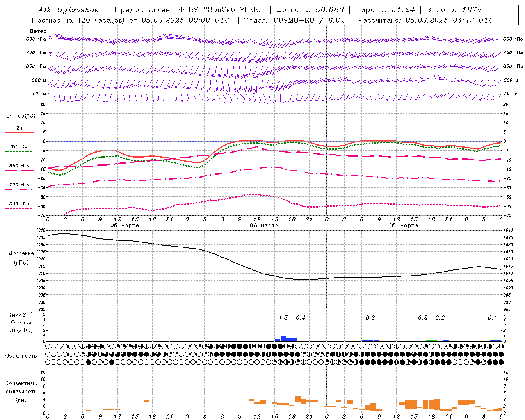
Task: Select the (мм/1ч.) precipitation unit label
Action: click(21, 330)
